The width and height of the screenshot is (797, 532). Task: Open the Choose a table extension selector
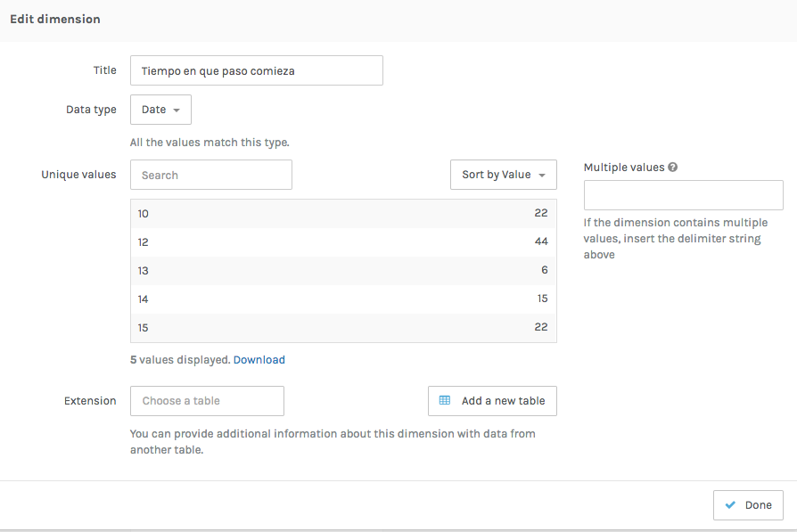207,401
